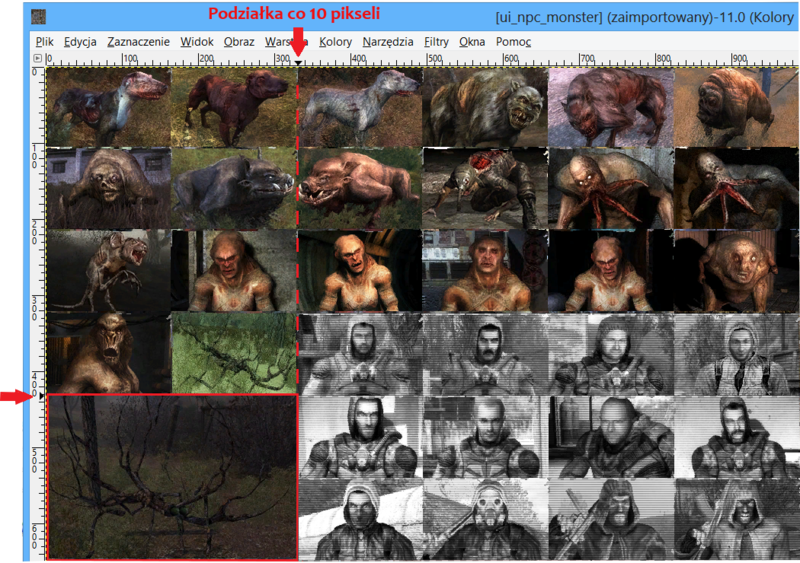
Task: Open the Kolory menu
Action: pos(335,42)
